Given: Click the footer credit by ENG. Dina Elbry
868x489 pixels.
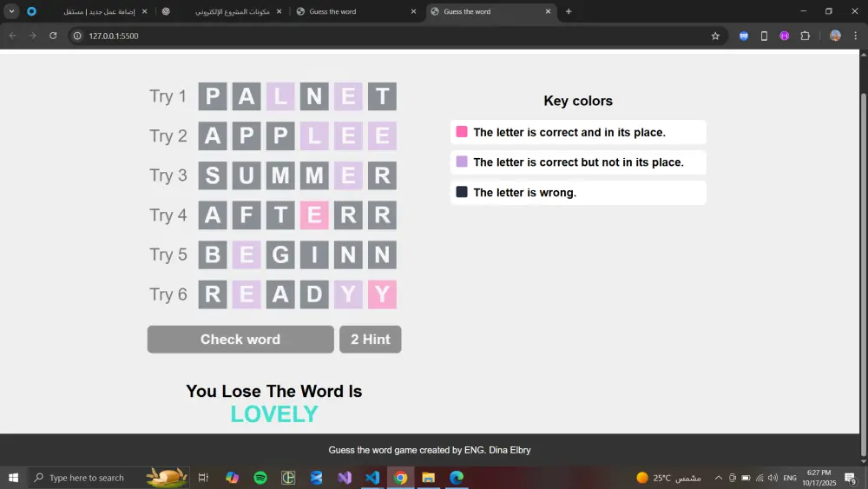Looking at the screenshot, I should pyautogui.click(x=430, y=450).
